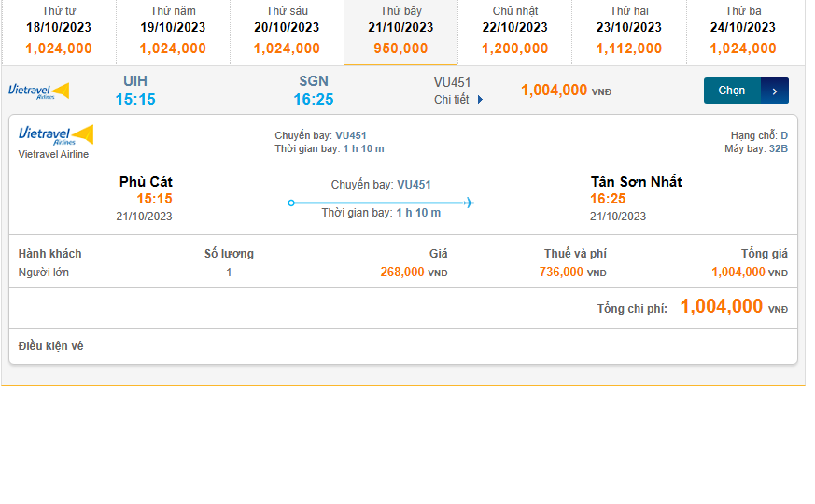The height and width of the screenshot is (504, 815).
Task: Open Thứ ba 24/10/2023 date tab
Action: [x=743, y=31]
